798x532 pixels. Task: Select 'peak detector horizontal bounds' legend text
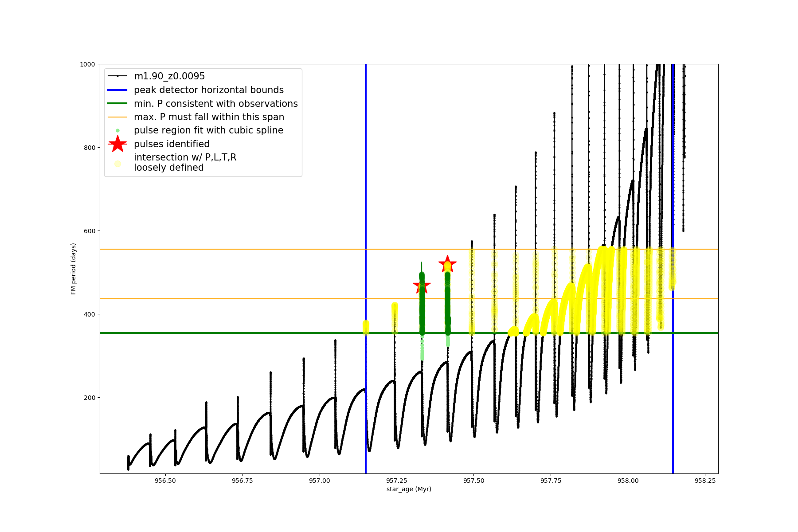coord(209,90)
